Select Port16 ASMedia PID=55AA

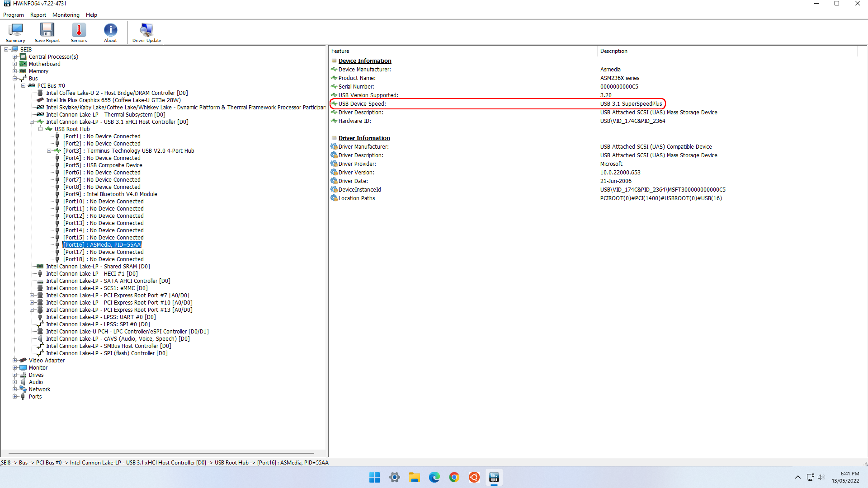coord(102,245)
